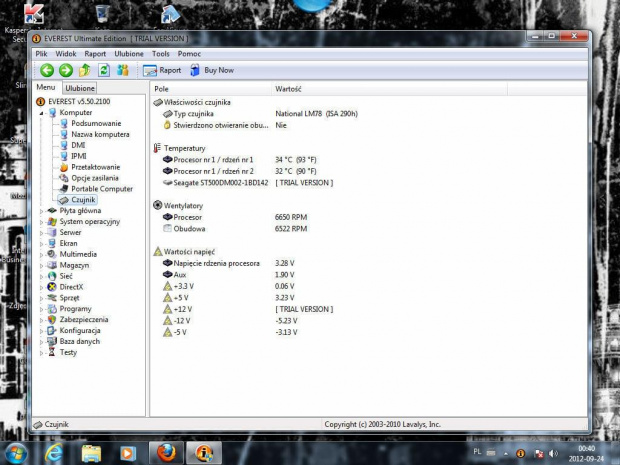
Task: Click the Wentylatory fan icon
Action: pos(157,205)
